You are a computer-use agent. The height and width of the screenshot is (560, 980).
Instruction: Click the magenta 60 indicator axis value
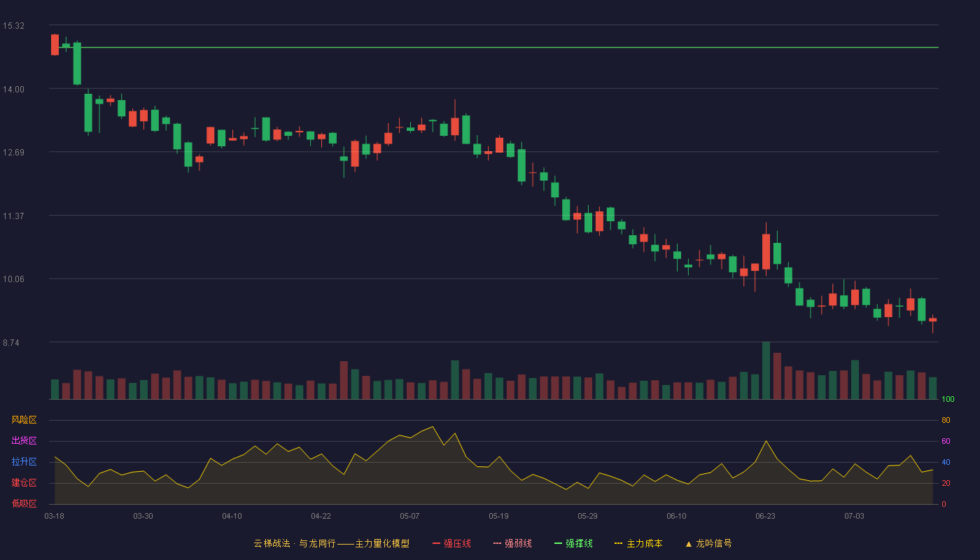click(x=946, y=442)
